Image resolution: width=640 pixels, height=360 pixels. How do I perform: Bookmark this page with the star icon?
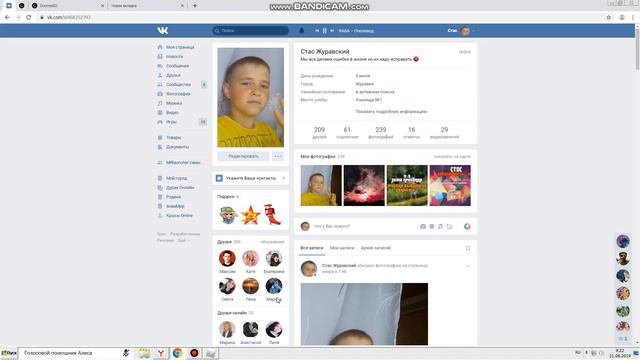(609, 17)
